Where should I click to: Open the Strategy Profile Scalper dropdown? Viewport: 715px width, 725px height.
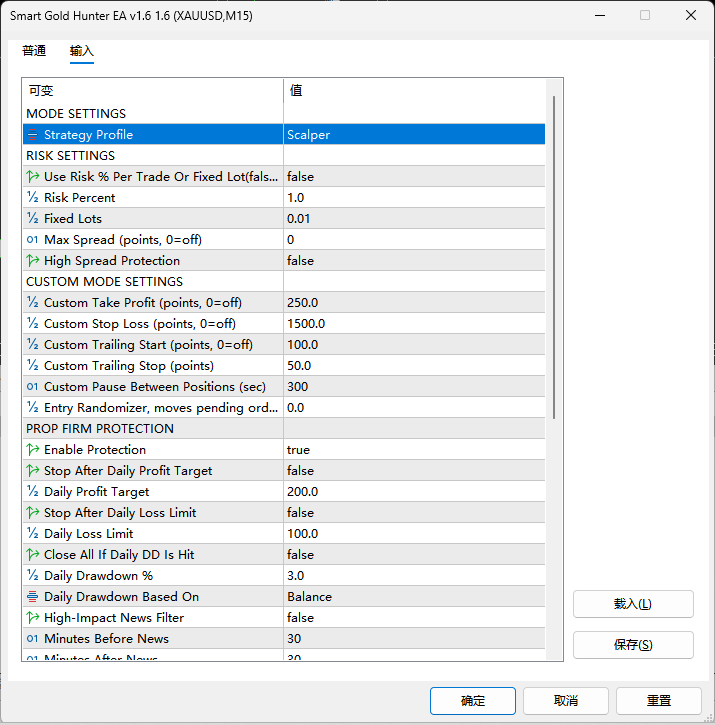(414, 135)
